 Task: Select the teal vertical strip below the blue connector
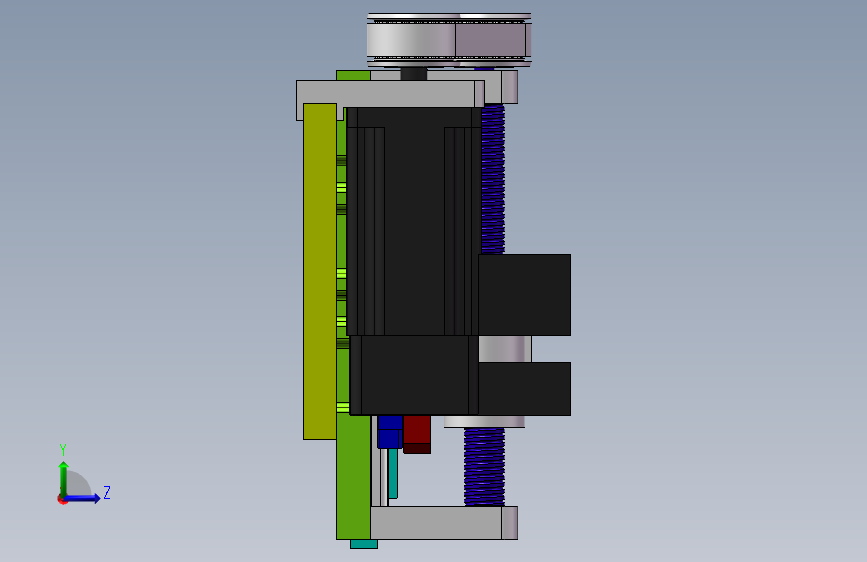click(393, 473)
